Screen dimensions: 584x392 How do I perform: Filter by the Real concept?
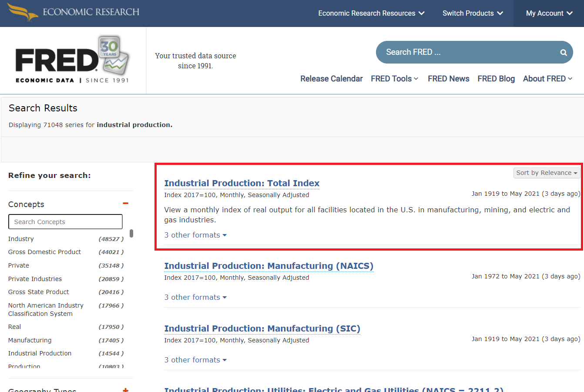[14, 327]
